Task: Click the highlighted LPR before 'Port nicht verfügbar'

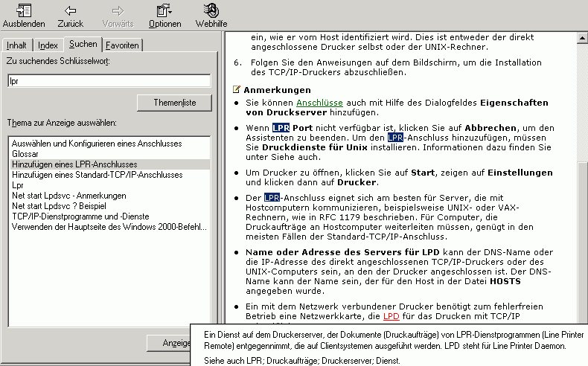Action: (x=281, y=128)
